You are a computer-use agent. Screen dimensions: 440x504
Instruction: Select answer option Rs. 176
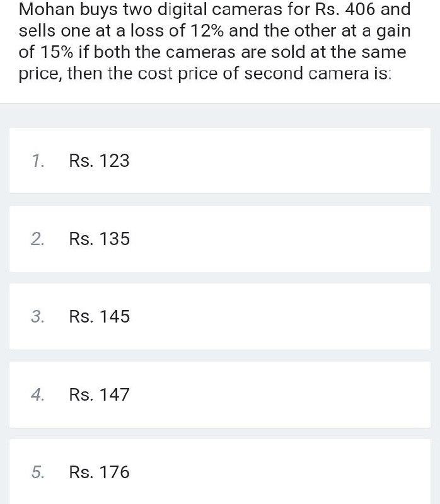220,472
